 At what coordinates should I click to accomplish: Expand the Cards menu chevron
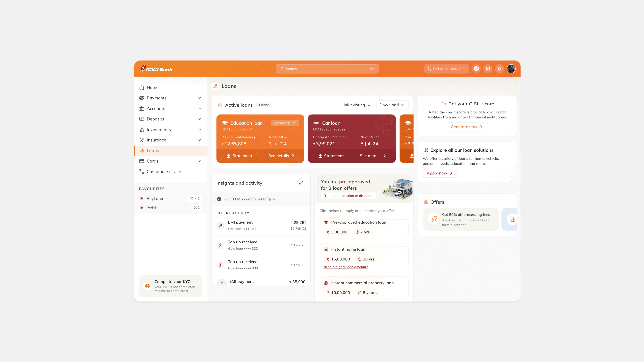point(200,161)
